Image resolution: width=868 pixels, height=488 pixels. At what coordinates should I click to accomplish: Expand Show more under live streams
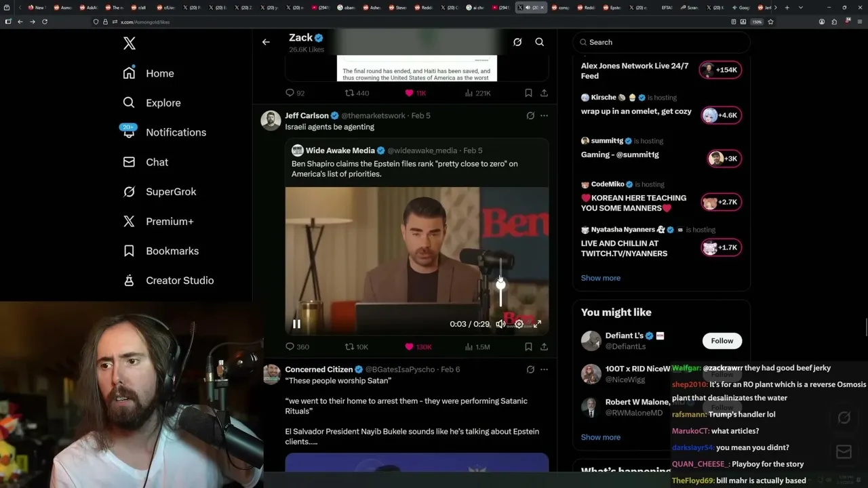click(601, 278)
